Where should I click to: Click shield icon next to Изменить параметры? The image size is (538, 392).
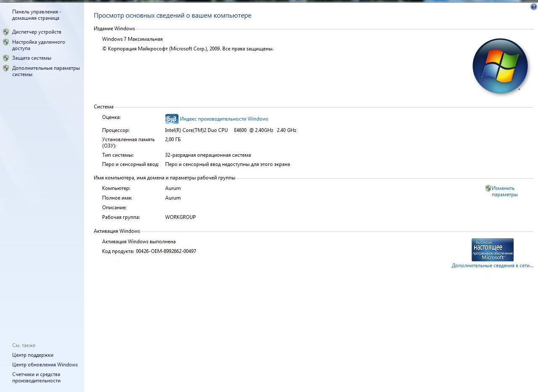488,188
